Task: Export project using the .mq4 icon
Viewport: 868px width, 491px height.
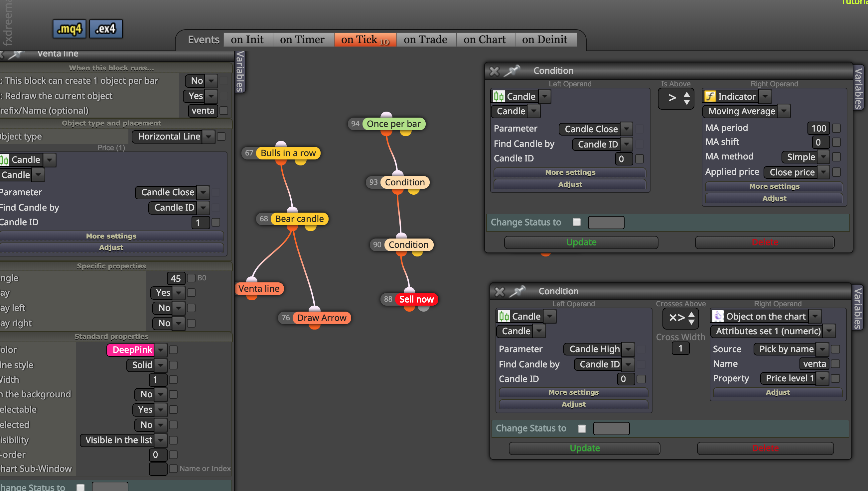Action: tap(69, 29)
